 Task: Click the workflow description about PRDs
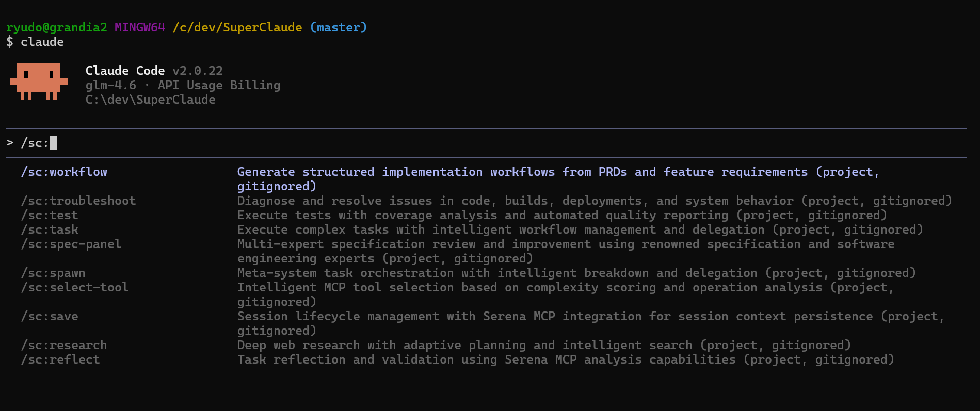pyautogui.click(x=557, y=172)
